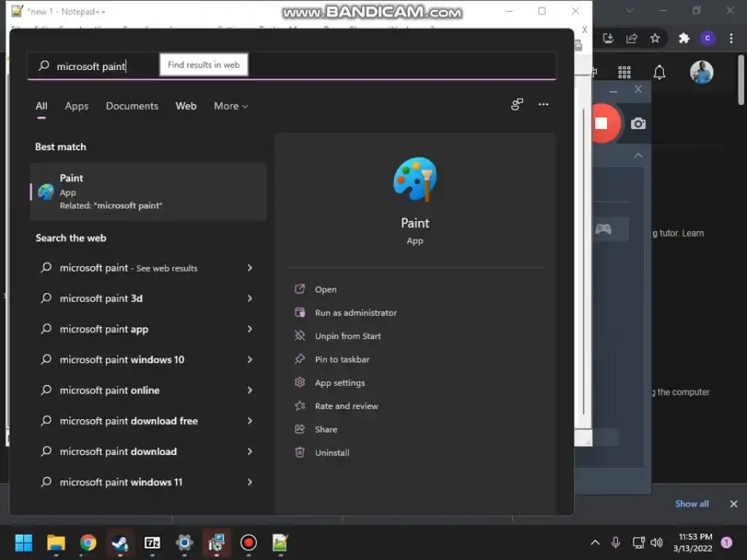Open the Windows Start button
The image size is (747, 560).
click(x=24, y=542)
